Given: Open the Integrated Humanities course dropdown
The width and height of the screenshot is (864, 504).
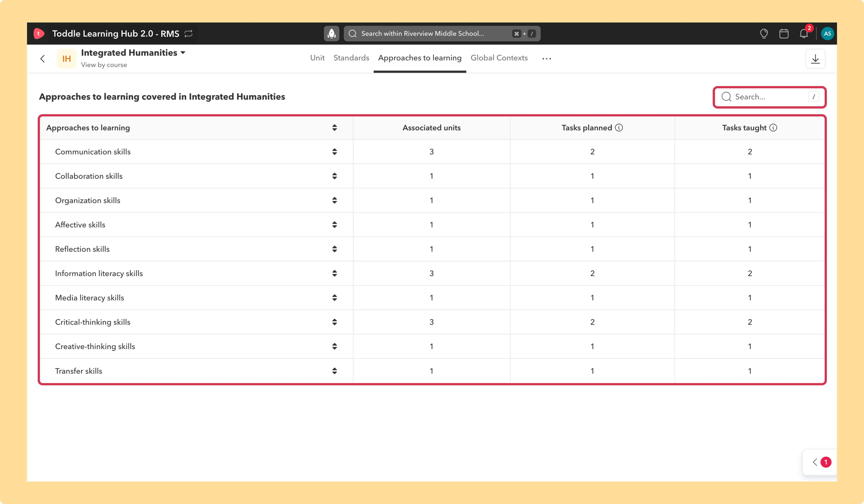Looking at the screenshot, I should click(x=133, y=53).
